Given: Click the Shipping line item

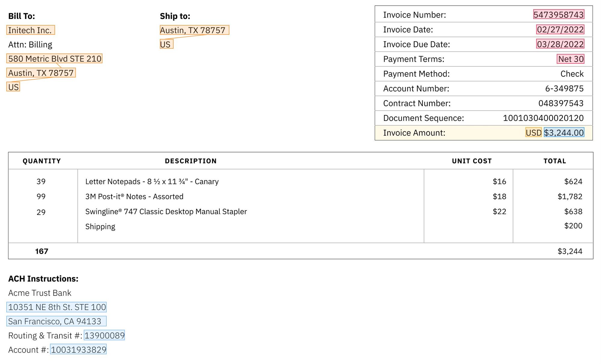Looking at the screenshot, I should click(x=100, y=226).
